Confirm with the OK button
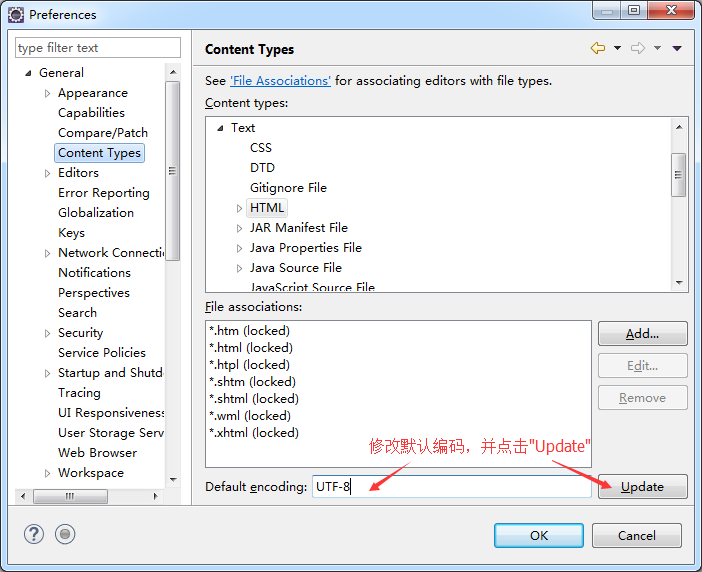 pyautogui.click(x=539, y=535)
